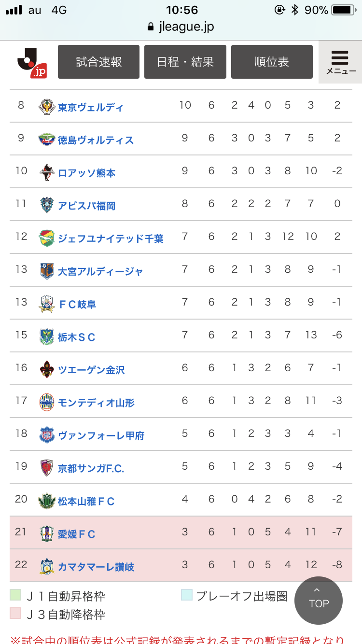
Task: Tap the Roasso Kumamoto club crest
Action: [47, 173]
